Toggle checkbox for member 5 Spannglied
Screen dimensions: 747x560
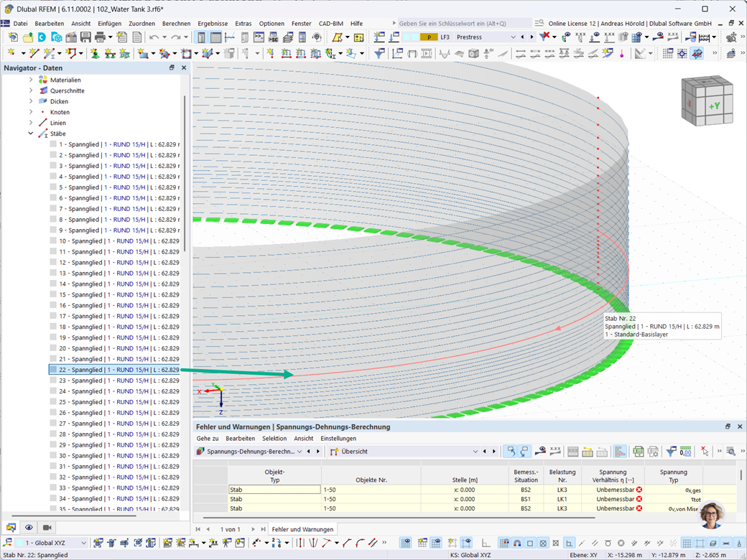53,187
